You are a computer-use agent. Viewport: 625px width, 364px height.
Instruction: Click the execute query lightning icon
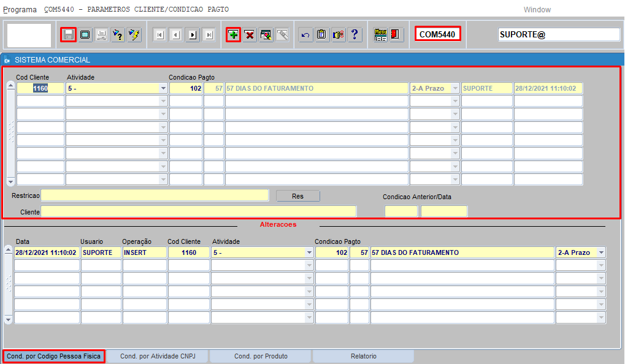pos(134,35)
